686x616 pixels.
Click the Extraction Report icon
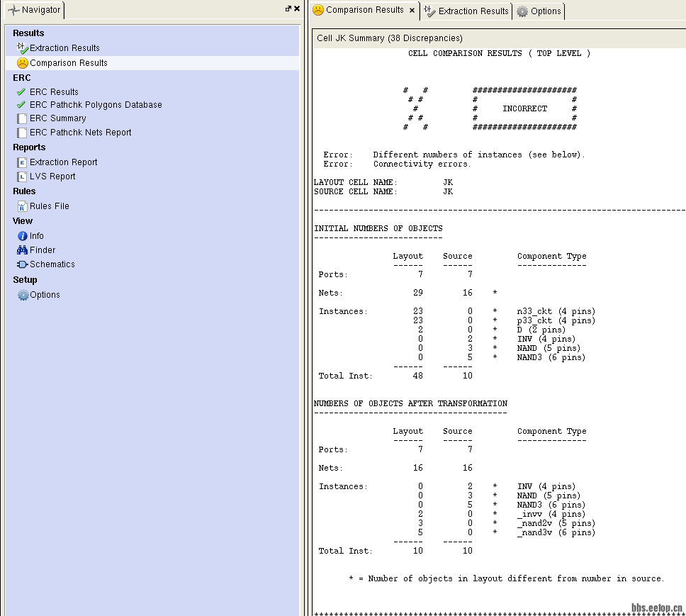tap(22, 162)
